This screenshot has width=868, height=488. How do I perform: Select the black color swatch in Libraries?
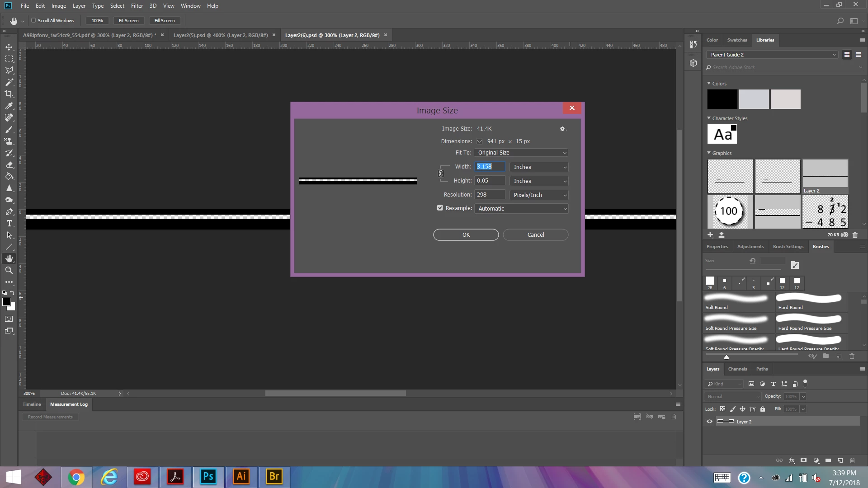[722, 99]
